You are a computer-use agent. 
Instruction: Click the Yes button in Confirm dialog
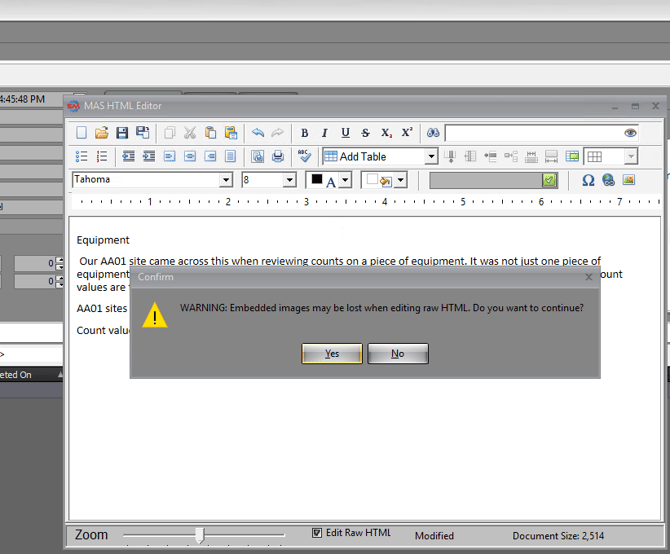332,354
